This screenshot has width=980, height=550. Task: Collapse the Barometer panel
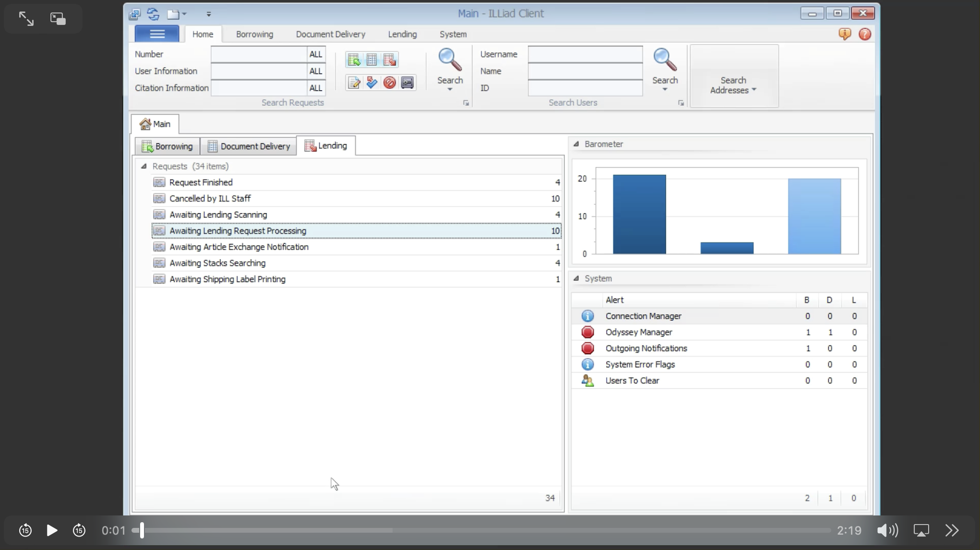click(576, 144)
